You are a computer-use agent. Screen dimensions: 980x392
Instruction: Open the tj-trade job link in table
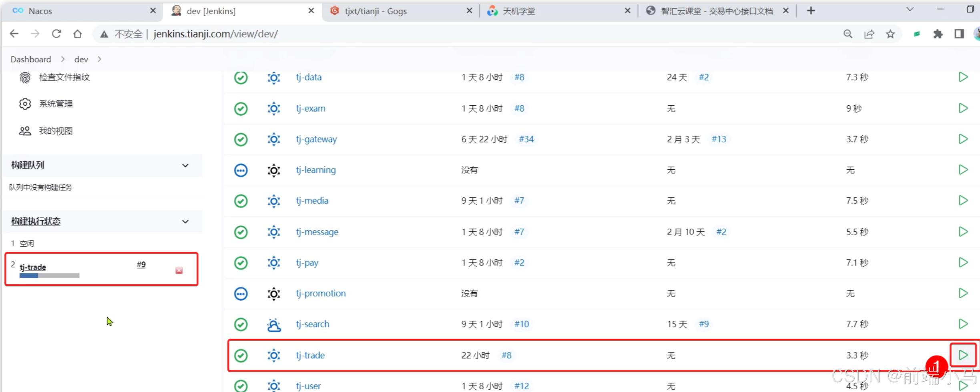coord(310,356)
